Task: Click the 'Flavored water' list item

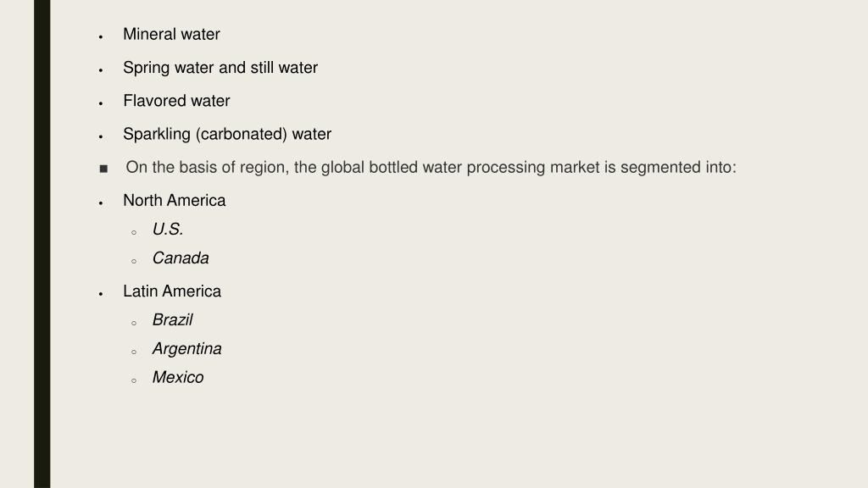Action: coord(176,101)
